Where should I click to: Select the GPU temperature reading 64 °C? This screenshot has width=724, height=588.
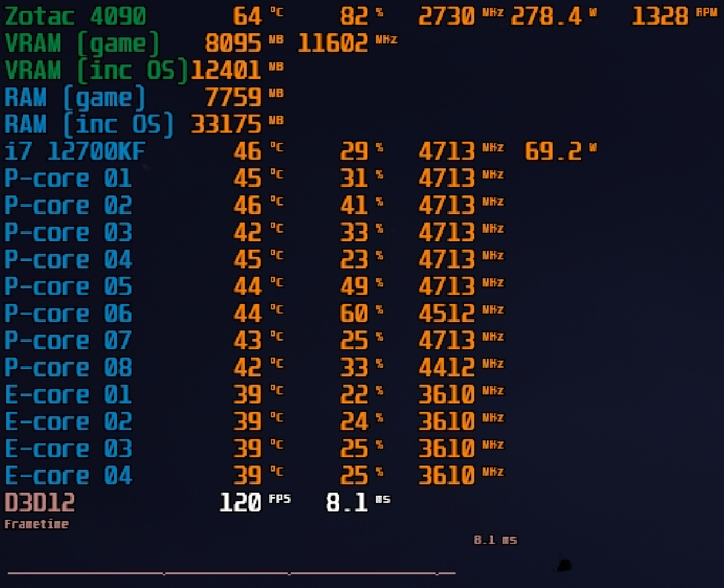point(247,16)
